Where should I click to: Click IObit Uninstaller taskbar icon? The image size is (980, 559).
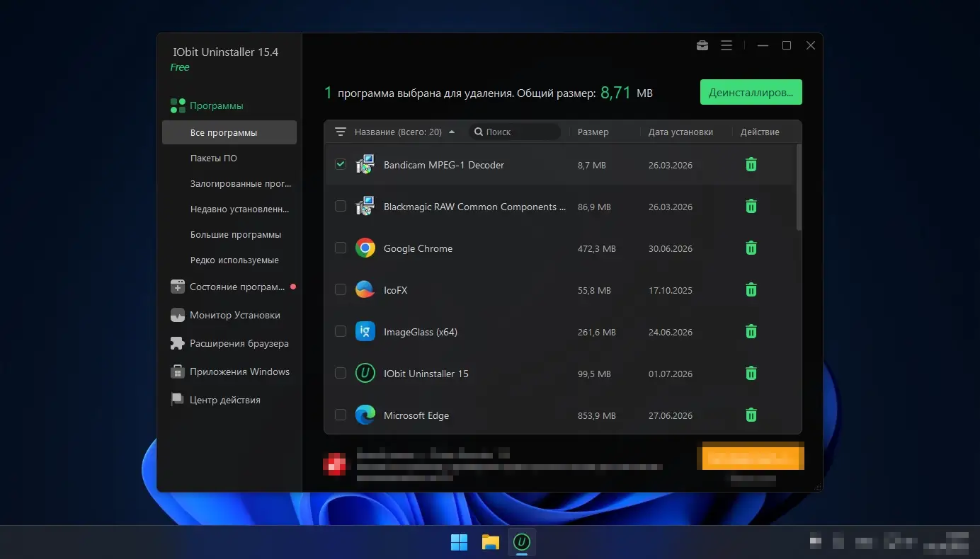coord(522,543)
